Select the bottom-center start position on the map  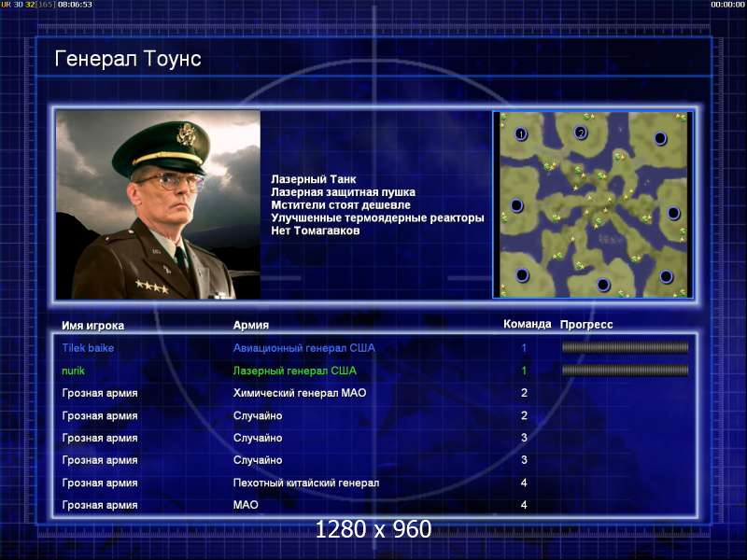tap(603, 285)
